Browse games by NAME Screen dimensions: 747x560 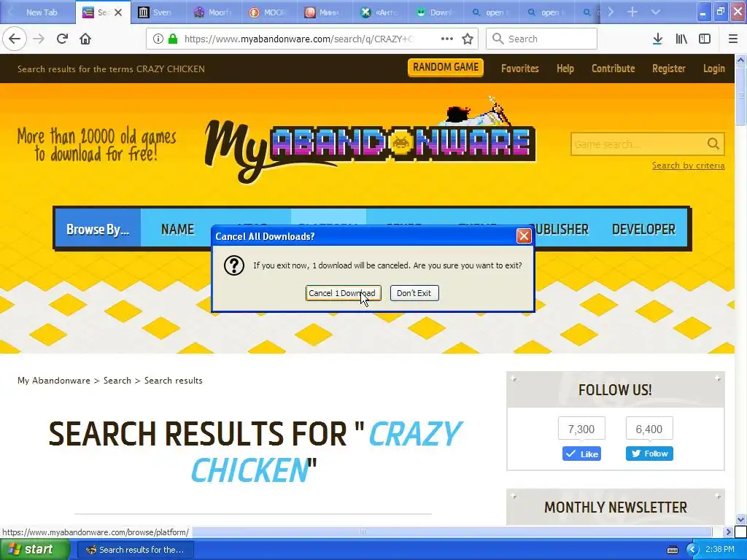(x=177, y=229)
